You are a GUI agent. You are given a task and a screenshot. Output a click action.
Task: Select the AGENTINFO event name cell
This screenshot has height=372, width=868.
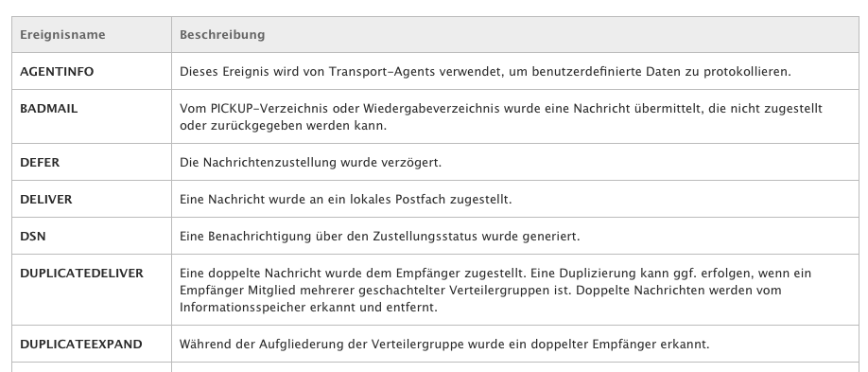(92, 71)
